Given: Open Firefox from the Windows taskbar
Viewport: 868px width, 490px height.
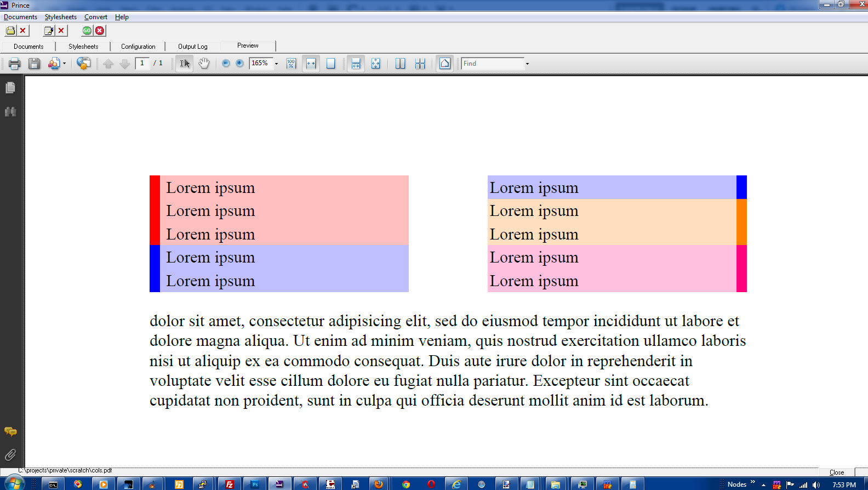Looking at the screenshot, I should click(x=378, y=484).
